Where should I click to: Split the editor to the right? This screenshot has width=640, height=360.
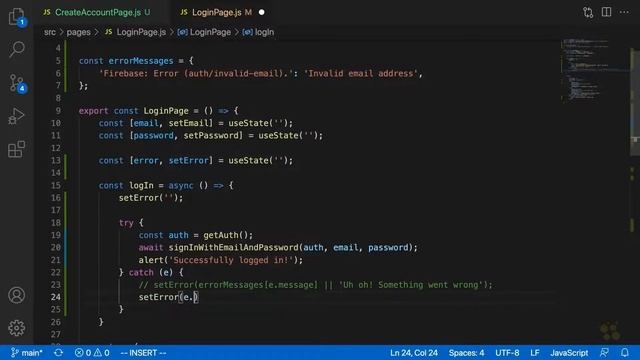point(606,12)
